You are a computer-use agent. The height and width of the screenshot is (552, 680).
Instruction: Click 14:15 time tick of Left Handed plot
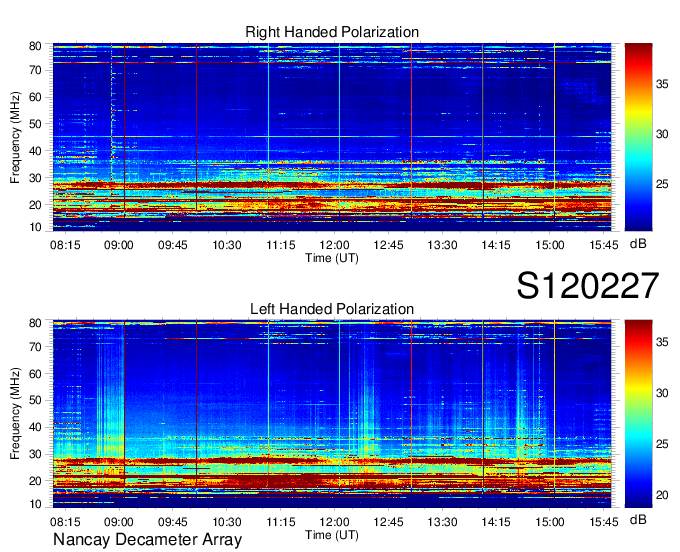click(496, 522)
